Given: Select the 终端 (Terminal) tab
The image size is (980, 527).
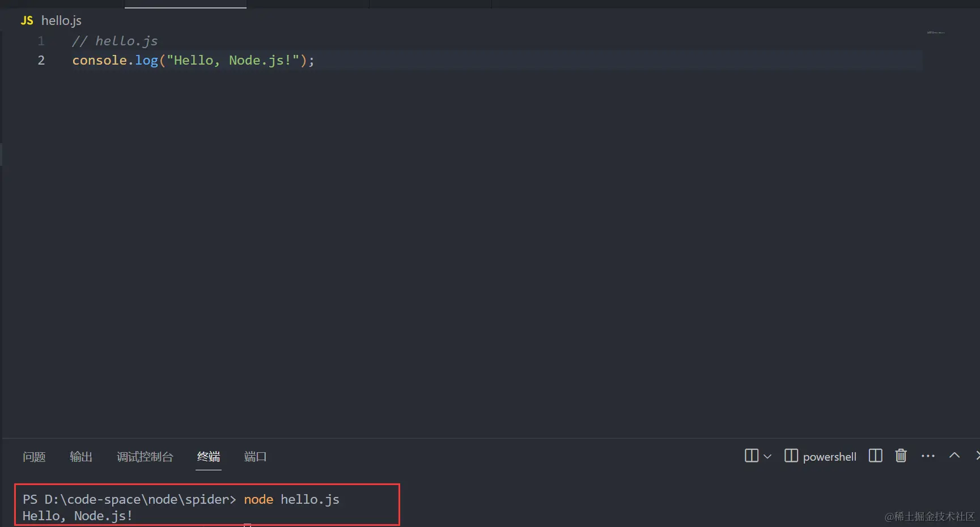Looking at the screenshot, I should click(209, 457).
